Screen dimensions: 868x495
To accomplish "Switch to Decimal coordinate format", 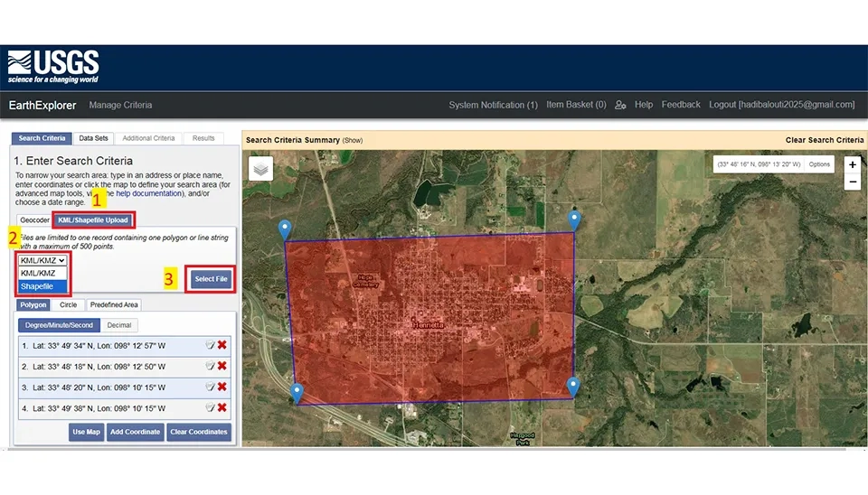I will coord(119,325).
